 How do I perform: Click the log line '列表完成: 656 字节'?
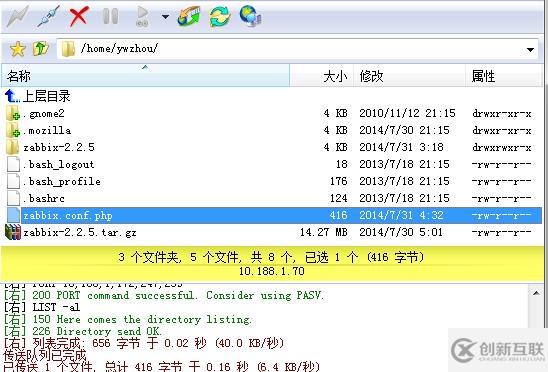(143, 343)
